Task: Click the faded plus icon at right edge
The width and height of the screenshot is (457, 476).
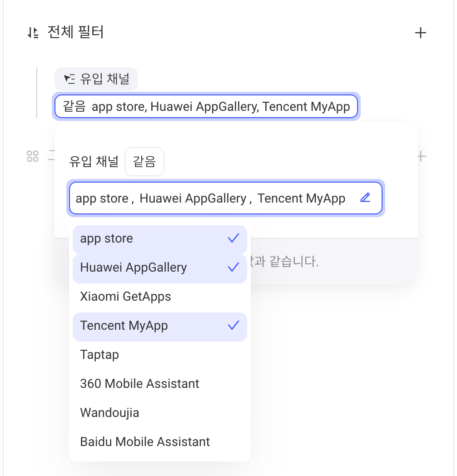Action: click(422, 157)
